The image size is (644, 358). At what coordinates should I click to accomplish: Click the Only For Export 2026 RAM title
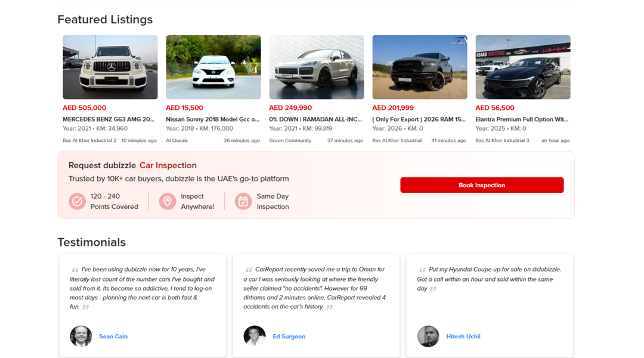[x=419, y=119]
